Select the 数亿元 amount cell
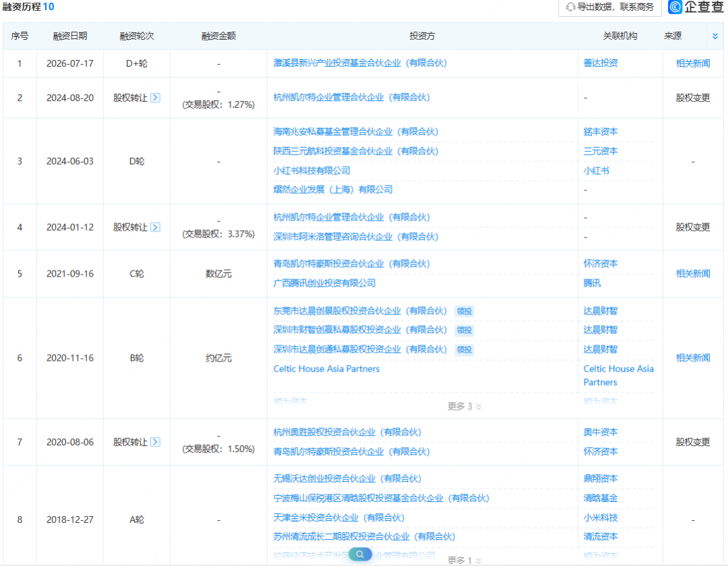 tap(218, 274)
